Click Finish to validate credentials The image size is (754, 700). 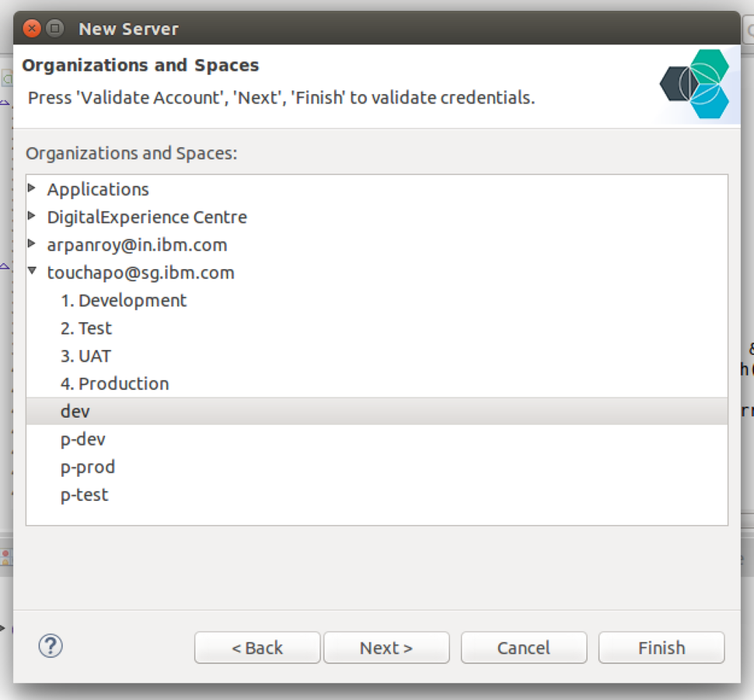coord(661,648)
